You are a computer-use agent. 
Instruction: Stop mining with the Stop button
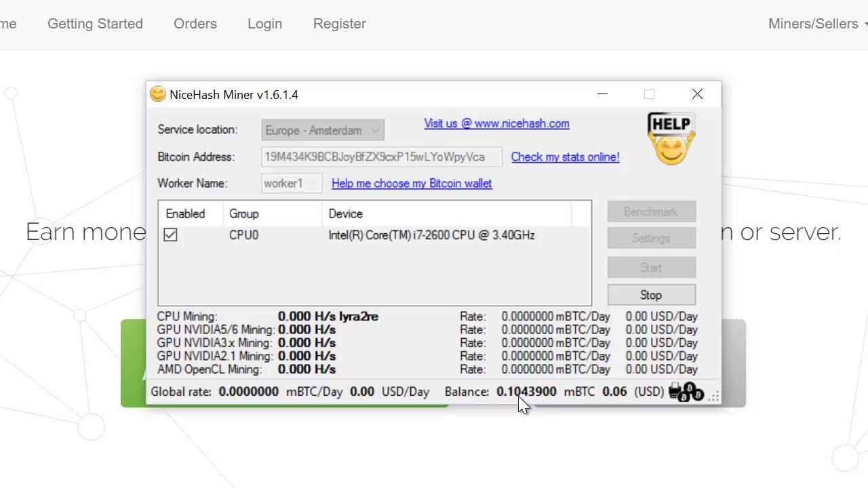(x=651, y=295)
